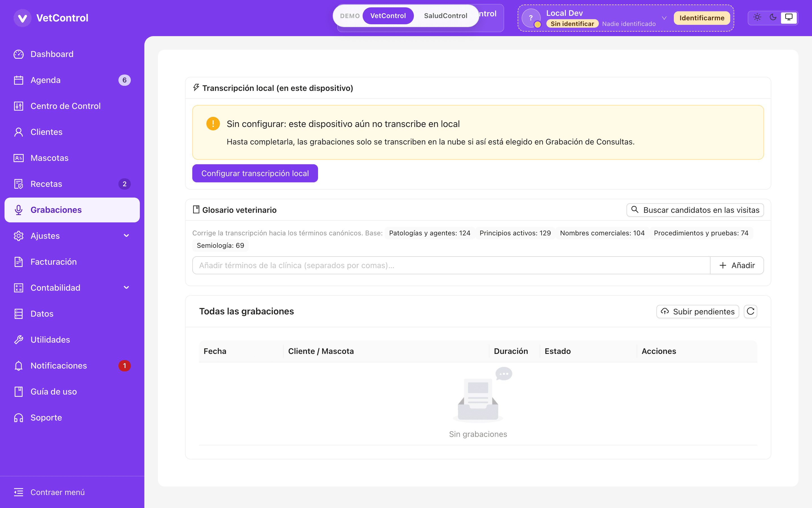Click the Grabaciones microphone icon

[18, 210]
